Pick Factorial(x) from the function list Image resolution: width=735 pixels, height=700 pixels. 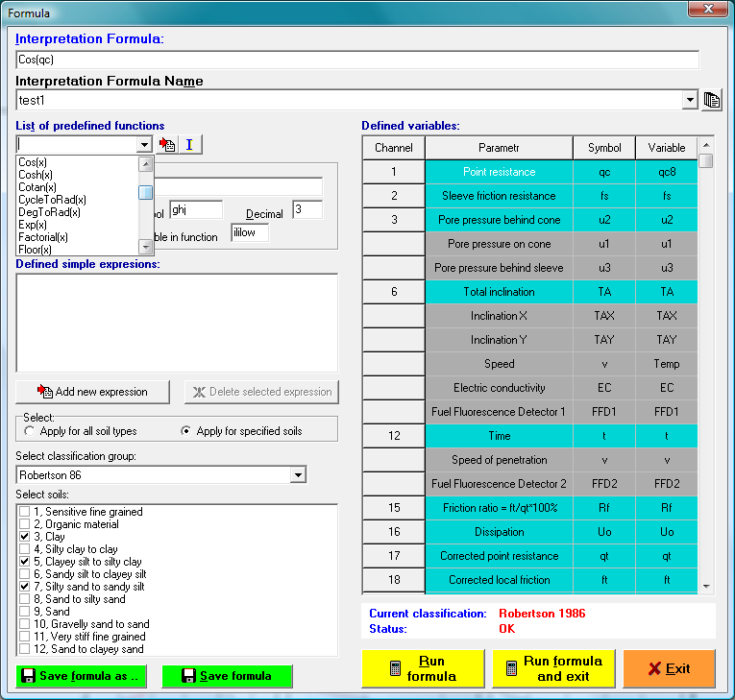43,237
